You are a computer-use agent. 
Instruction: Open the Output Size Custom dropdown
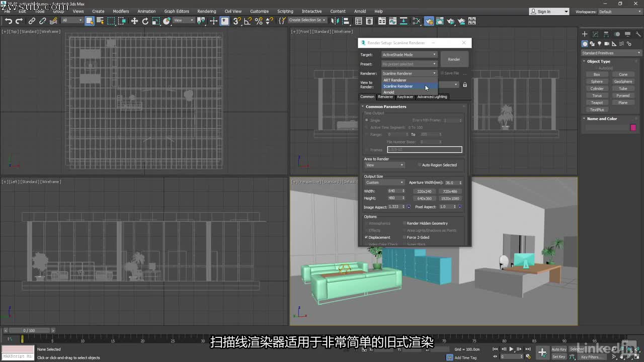coord(384,183)
